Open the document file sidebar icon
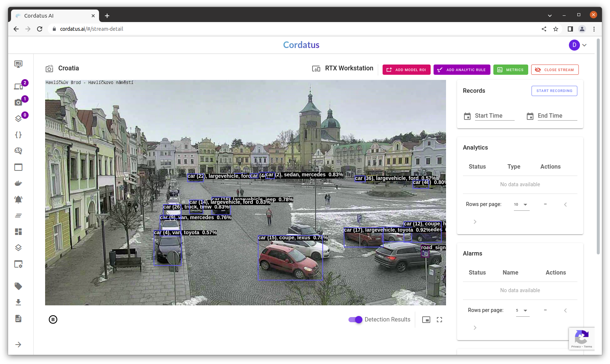Image resolution: width=610 pixels, height=364 pixels. (x=18, y=318)
